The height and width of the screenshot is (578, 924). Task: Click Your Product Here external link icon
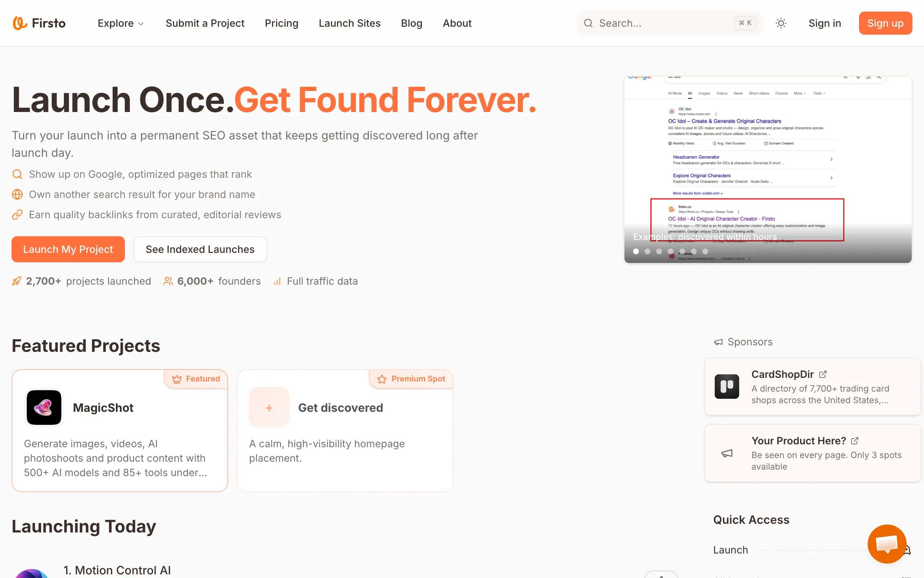pyautogui.click(x=854, y=441)
